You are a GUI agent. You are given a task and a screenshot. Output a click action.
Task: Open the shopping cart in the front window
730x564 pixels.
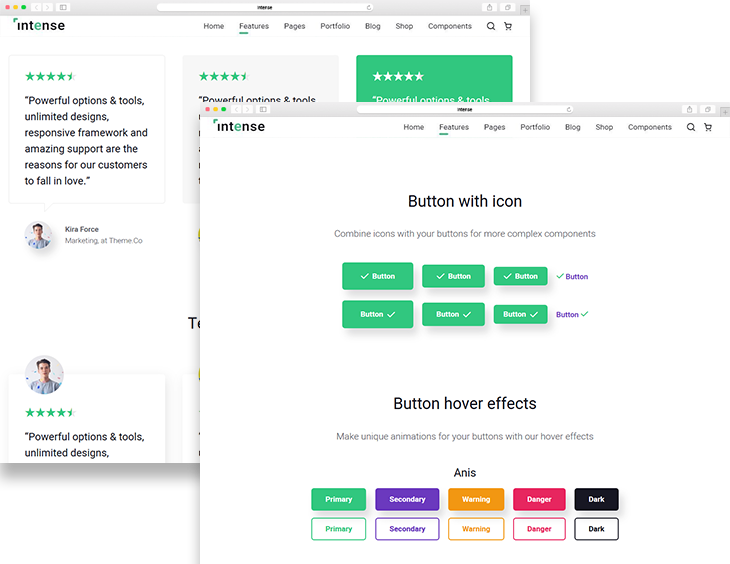708,127
